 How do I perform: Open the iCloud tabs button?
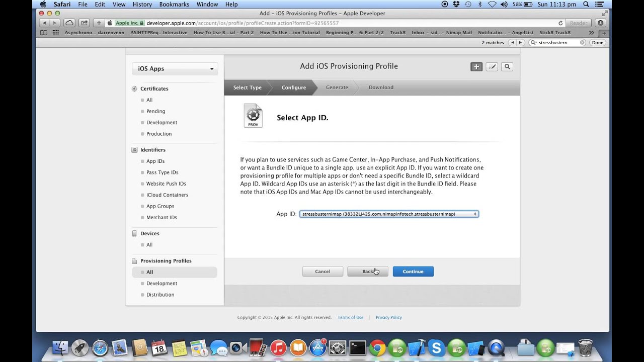click(x=69, y=23)
